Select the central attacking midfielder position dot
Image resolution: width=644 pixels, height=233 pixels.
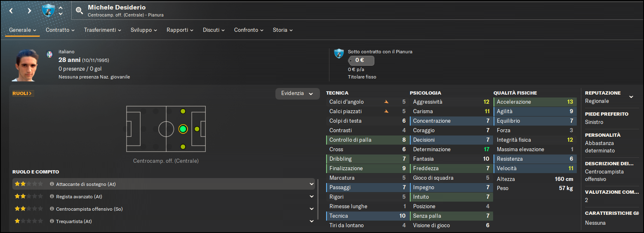click(183, 129)
